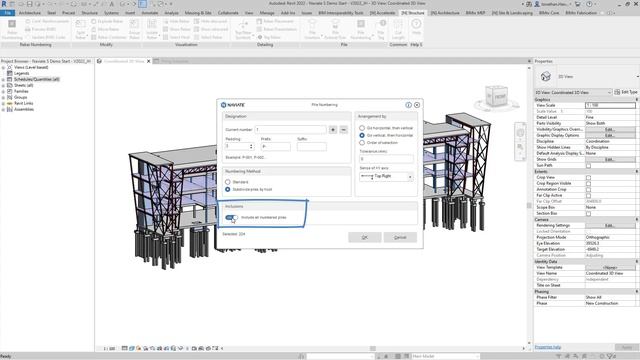
Task: Open the Manage ribbon tab
Action: click(267, 13)
